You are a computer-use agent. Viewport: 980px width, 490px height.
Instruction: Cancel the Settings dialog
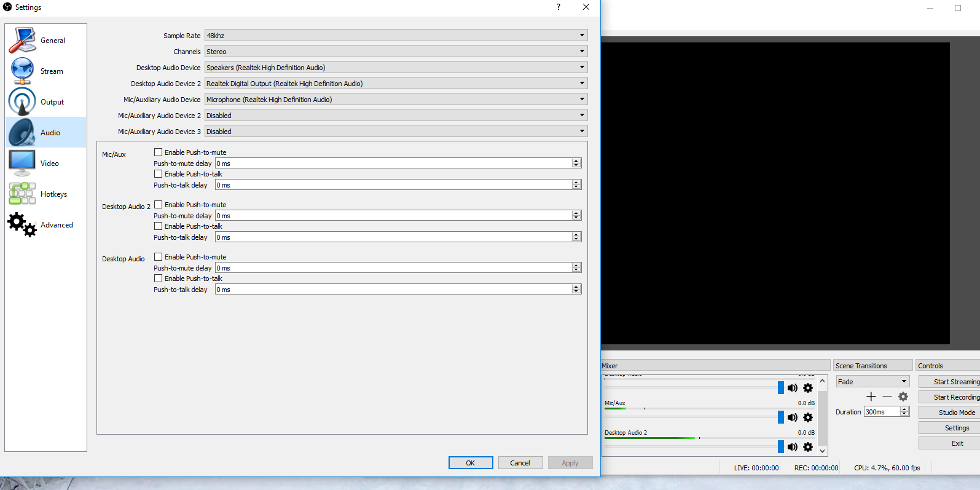pyautogui.click(x=520, y=463)
